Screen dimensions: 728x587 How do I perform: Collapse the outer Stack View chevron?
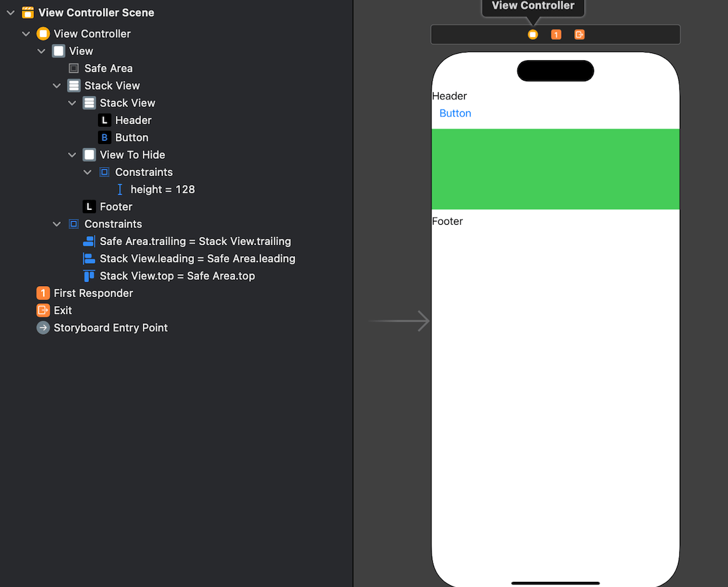pos(56,86)
